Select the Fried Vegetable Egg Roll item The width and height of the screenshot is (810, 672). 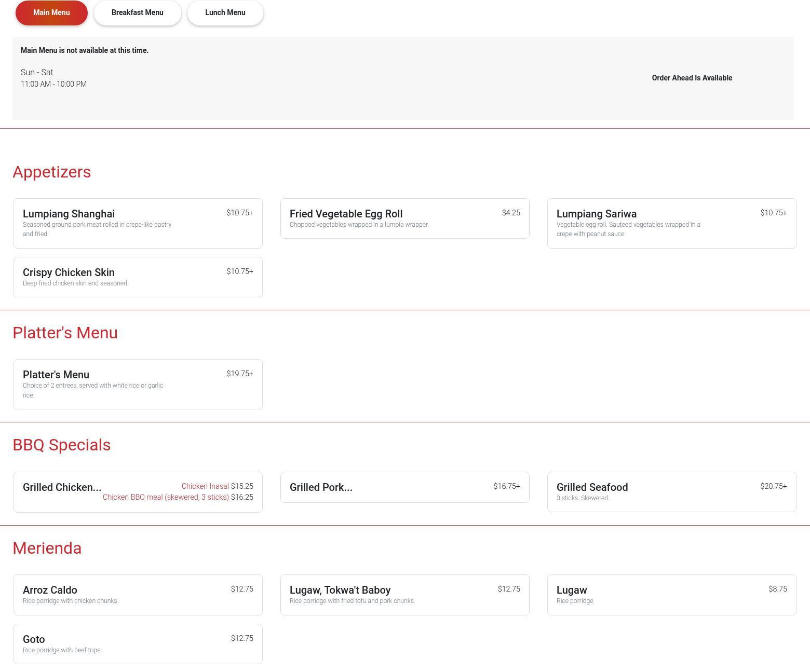coord(404,218)
